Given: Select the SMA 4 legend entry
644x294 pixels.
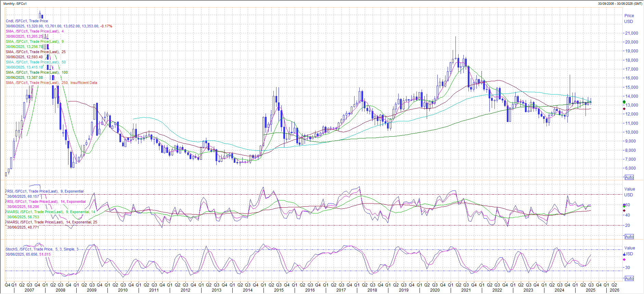Looking at the screenshot, I should tap(35, 31).
